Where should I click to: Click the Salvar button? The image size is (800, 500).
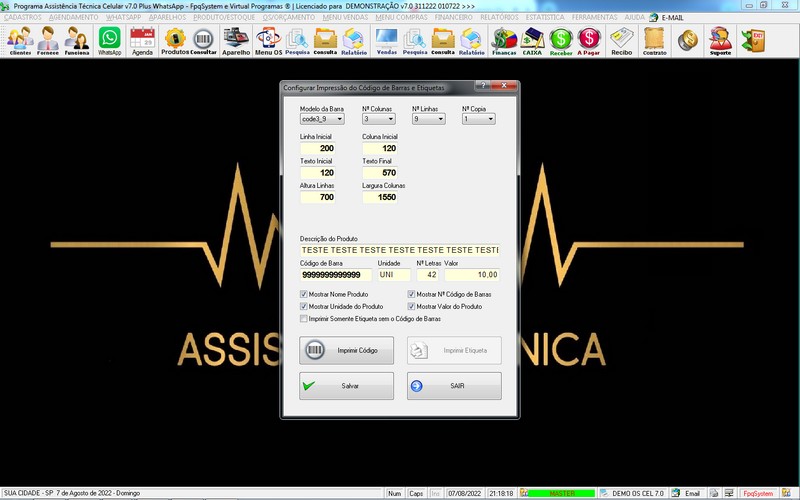[x=346, y=386]
